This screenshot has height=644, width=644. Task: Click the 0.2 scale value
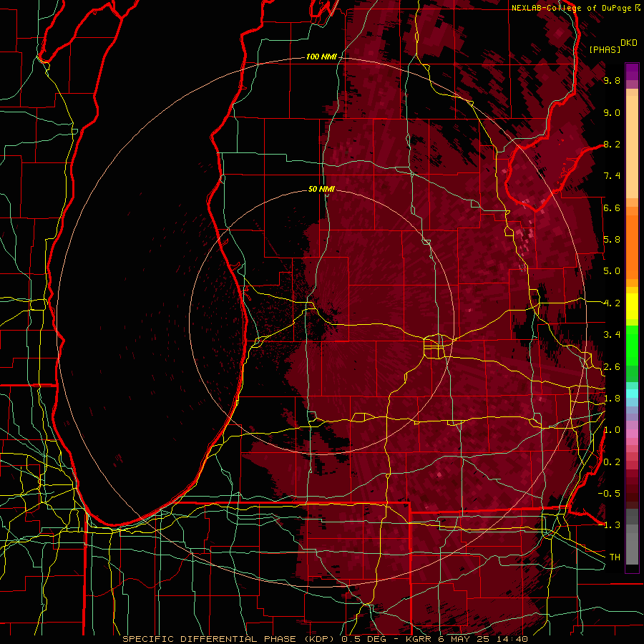pyautogui.click(x=612, y=462)
